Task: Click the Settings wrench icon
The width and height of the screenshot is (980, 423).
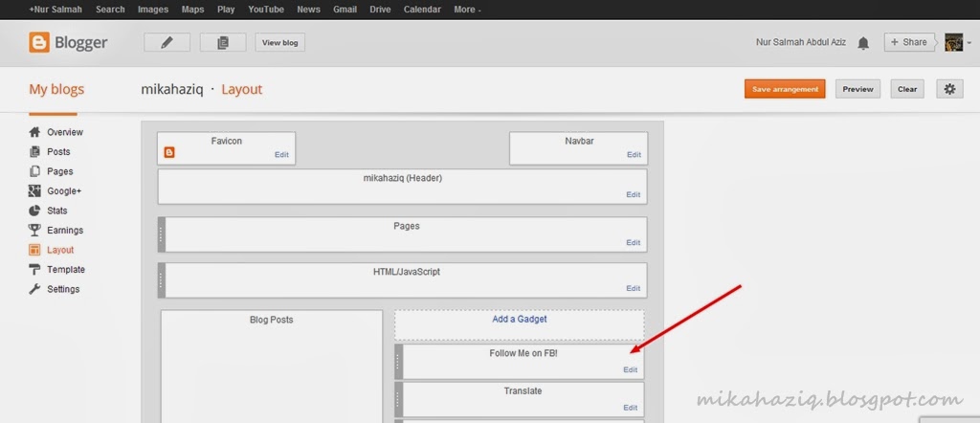Action: click(35, 289)
